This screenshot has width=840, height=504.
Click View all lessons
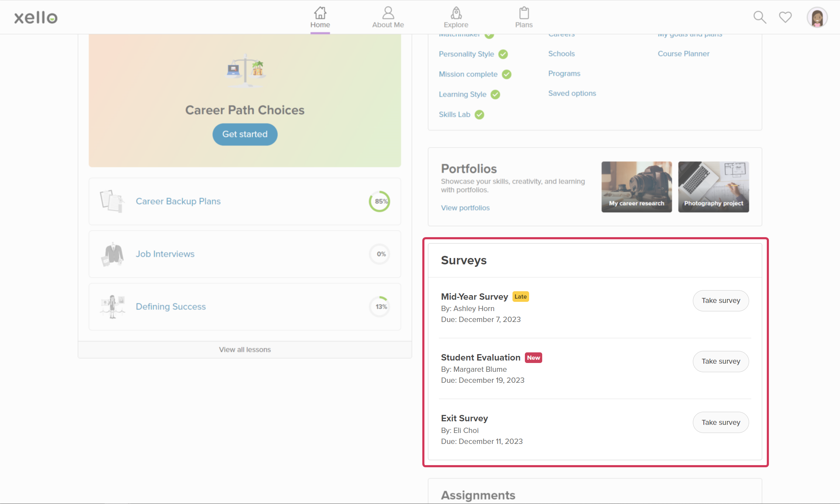coord(245,350)
